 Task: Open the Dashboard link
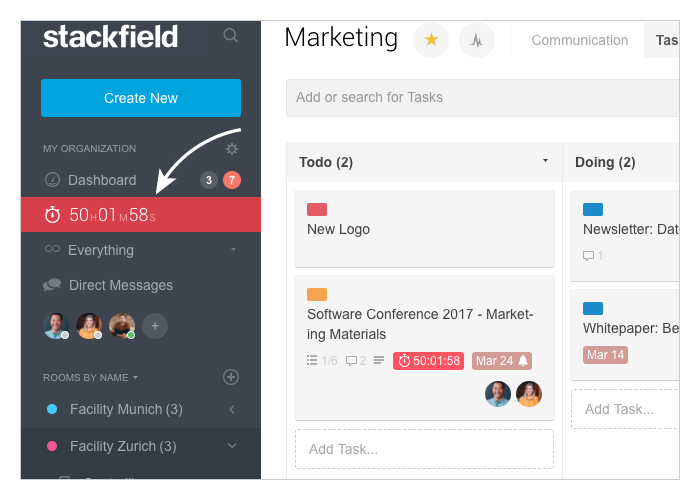click(101, 180)
